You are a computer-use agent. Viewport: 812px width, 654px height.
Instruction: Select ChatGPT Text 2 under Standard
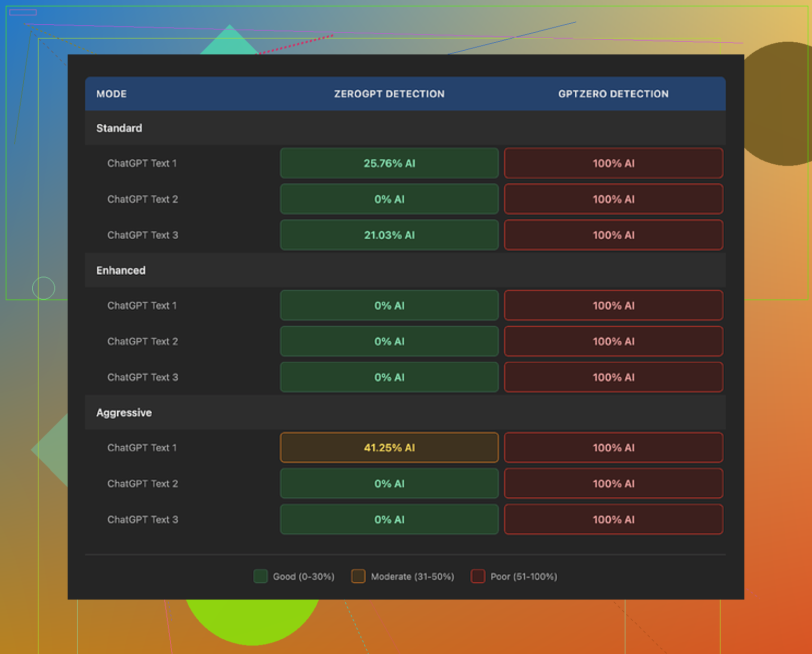coord(143,199)
